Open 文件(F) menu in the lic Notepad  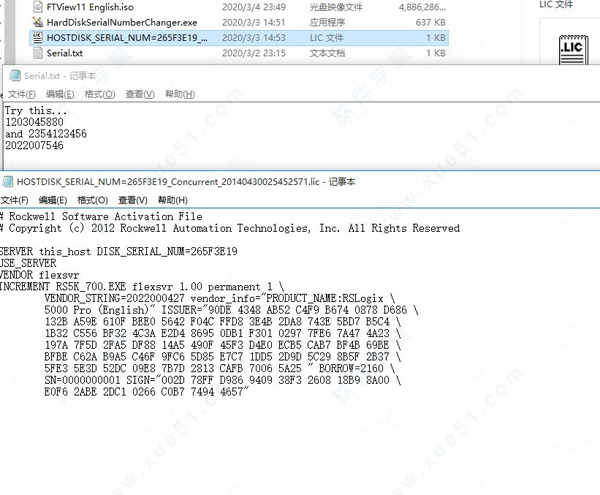15,200
